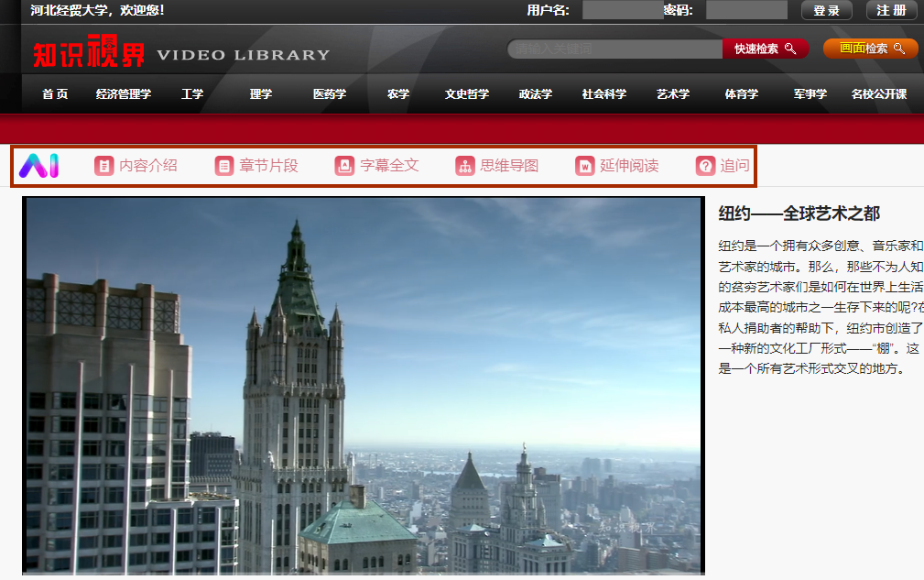Click the 知识视界 Video Library logo
The width and height of the screenshot is (924, 580).
point(181,54)
